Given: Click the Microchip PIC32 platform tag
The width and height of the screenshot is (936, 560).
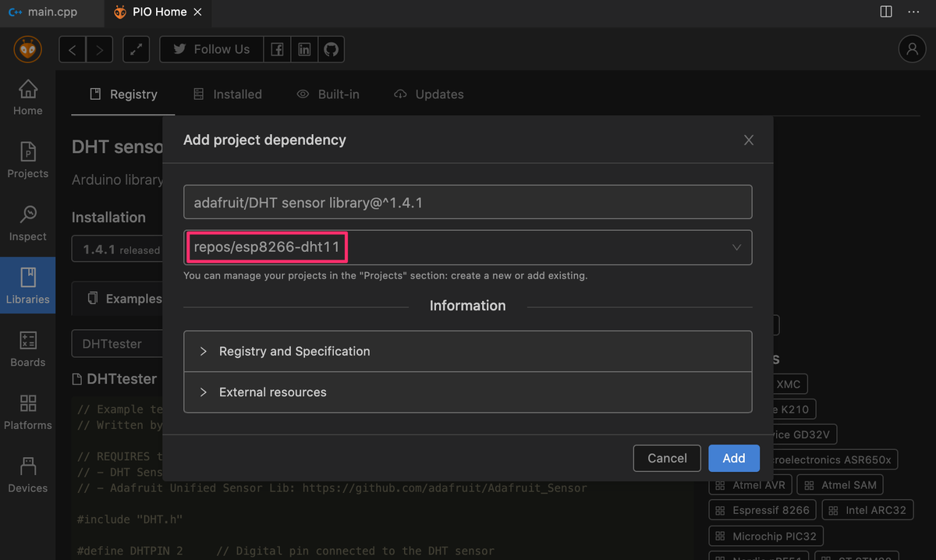Looking at the screenshot, I should (x=767, y=537).
